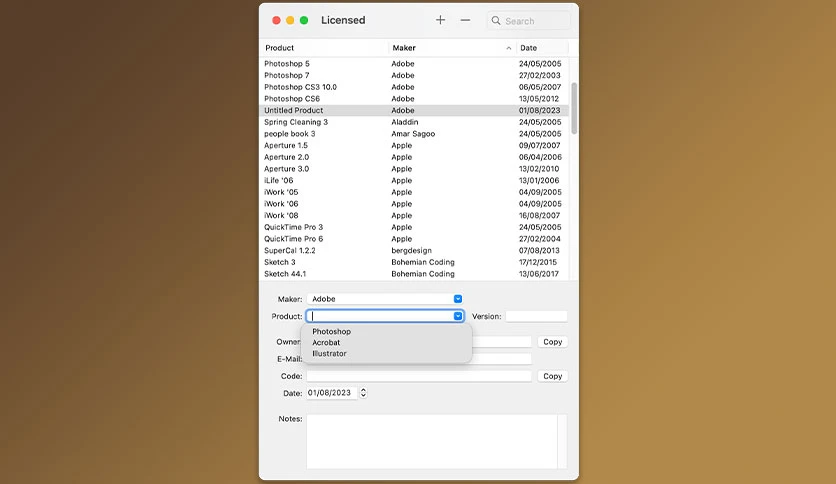Screen dimensions: 836x484
Task: Select the Aperture 2.0 row
Action: [x=414, y=157]
